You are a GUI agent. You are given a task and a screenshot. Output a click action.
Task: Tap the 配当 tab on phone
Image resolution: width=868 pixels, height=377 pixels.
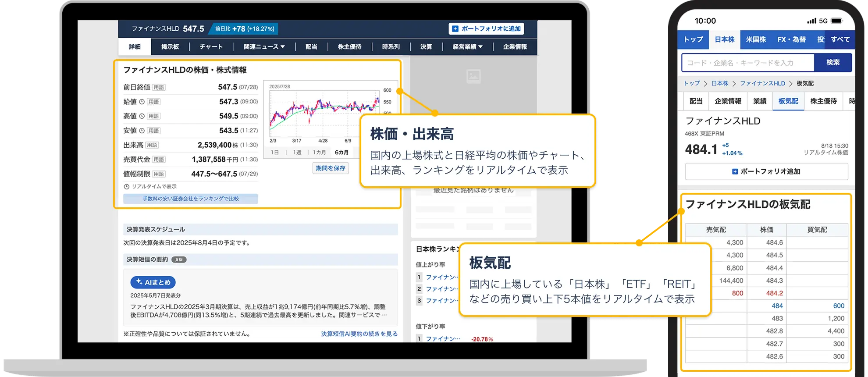[696, 101]
